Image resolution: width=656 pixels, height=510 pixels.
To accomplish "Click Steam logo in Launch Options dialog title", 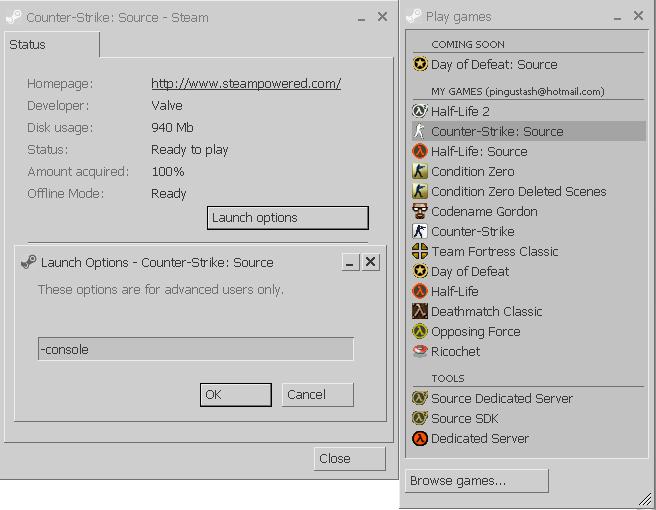I will pos(28,262).
